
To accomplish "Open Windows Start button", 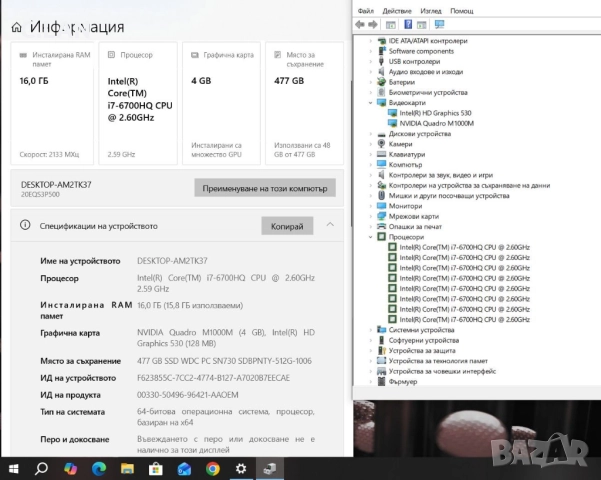I will [13, 468].
